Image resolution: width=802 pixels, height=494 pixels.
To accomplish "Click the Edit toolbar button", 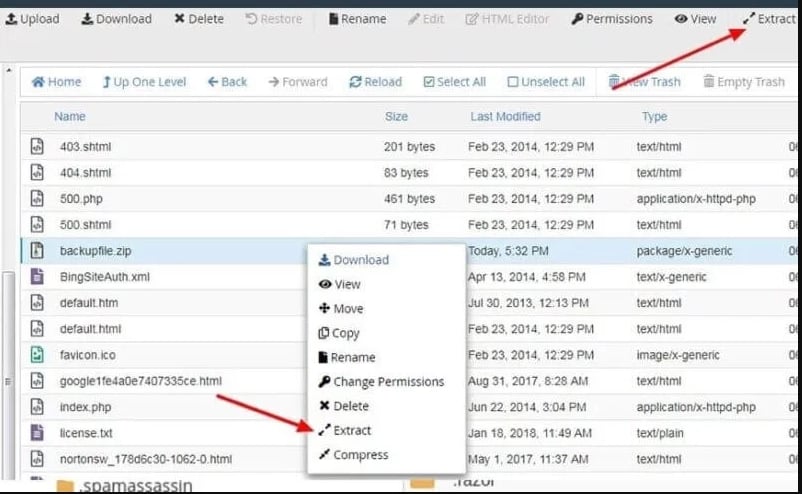I will pyautogui.click(x=426, y=19).
